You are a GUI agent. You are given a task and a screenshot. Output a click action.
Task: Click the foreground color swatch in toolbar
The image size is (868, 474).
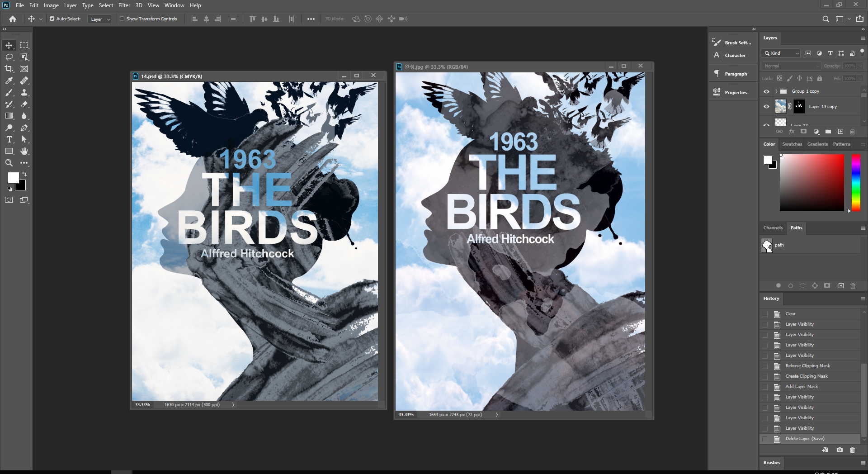[14, 178]
